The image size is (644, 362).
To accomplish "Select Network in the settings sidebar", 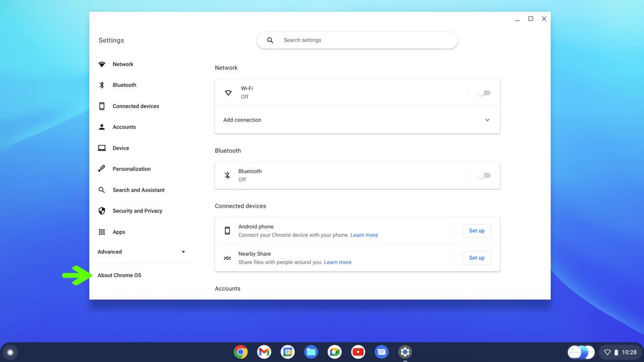I will [x=122, y=64].
